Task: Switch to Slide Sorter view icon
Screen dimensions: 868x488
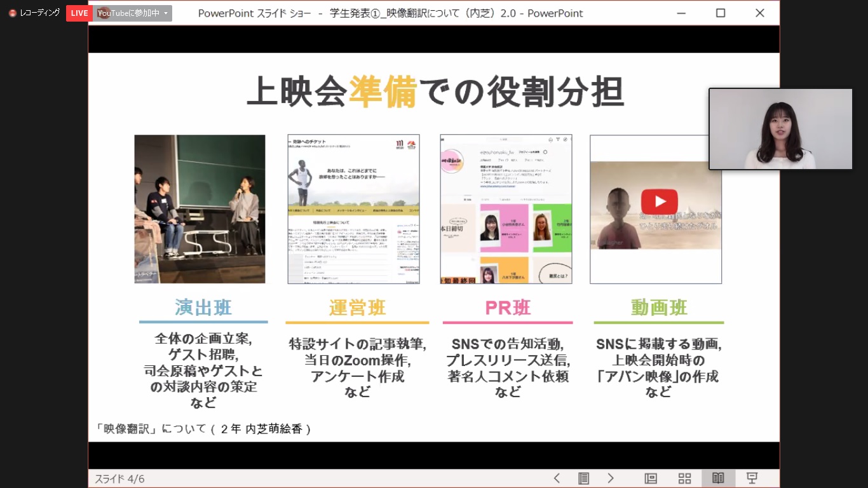Action: pos(684,478)
